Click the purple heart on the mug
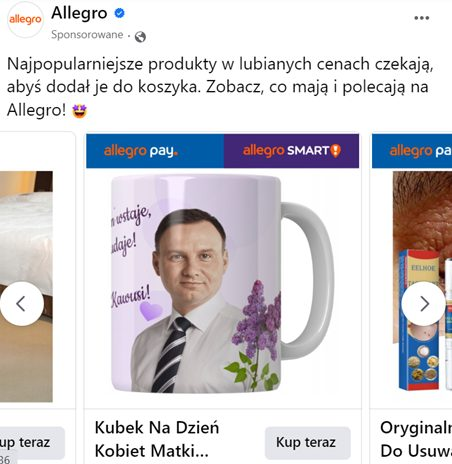Viewport: 452px width, 464px height. pyautogui.click(x=151, y=311)
